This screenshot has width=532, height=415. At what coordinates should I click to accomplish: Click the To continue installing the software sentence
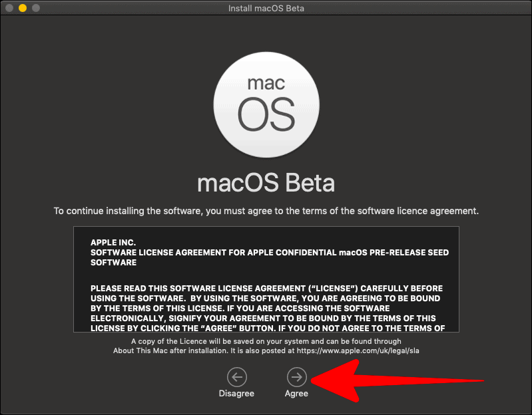(x=266, y=211)
